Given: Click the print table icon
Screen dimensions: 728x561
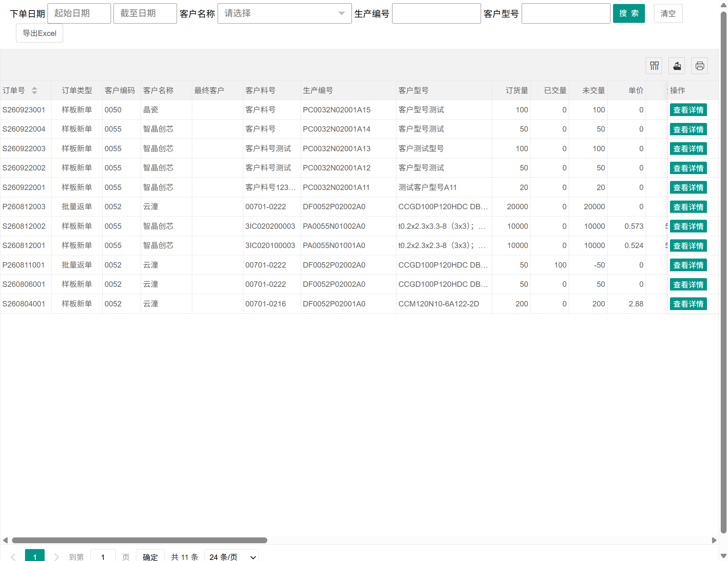Looking at the screenshot, I should pos(699,66).
